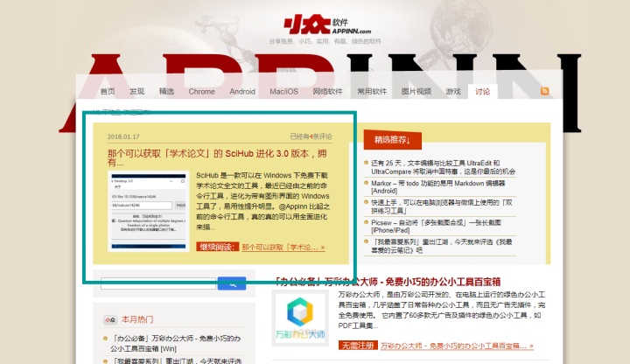
Task: Follow the 那个可以获取「学术论… » link
Action: (283, 248)
